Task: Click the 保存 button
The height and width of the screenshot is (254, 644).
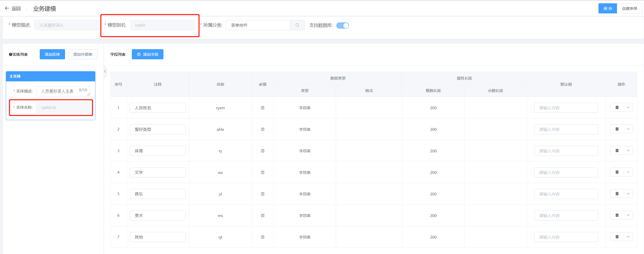Action: (x=607, y=9)
